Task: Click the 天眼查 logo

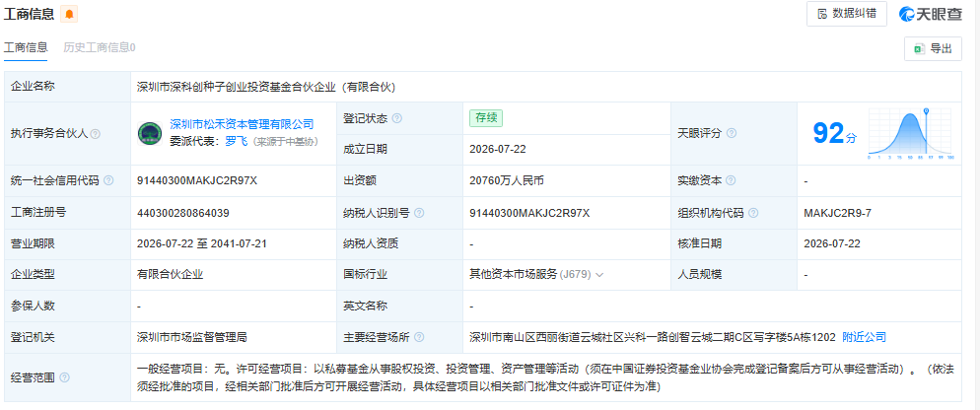Action: [x=931, y=14]
